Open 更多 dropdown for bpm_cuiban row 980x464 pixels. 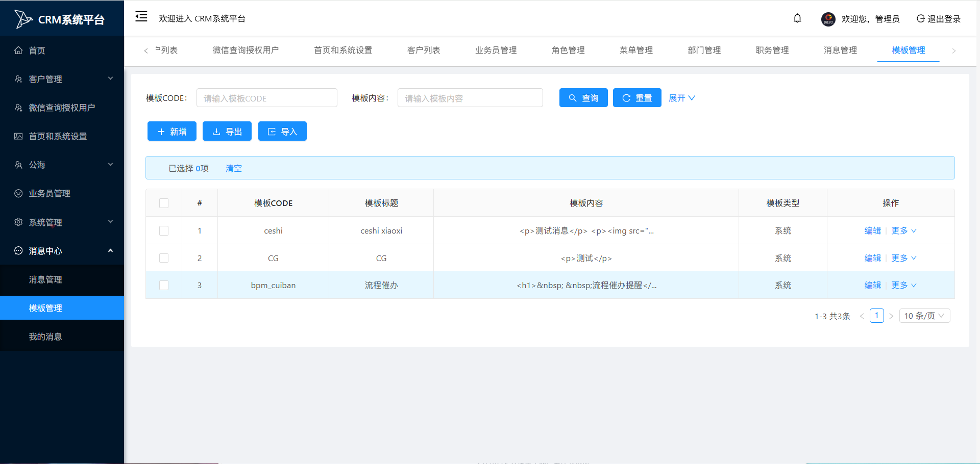[x=903, y=285]
